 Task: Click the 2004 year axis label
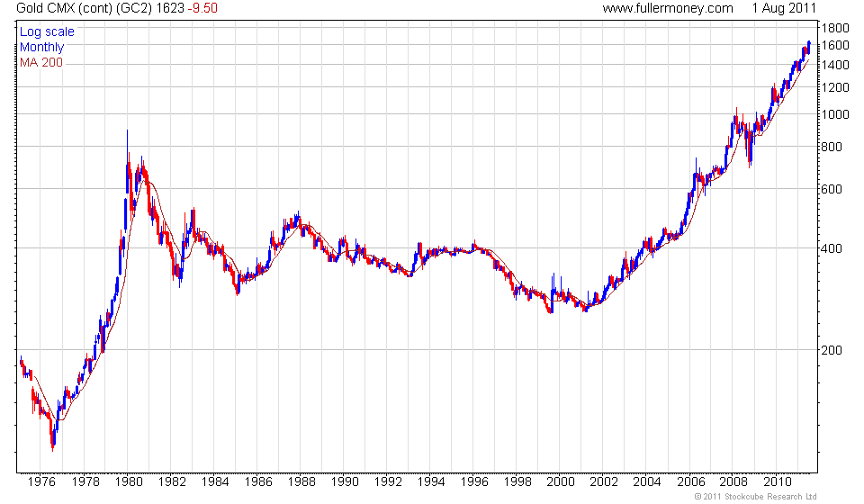tap(647, 481)
